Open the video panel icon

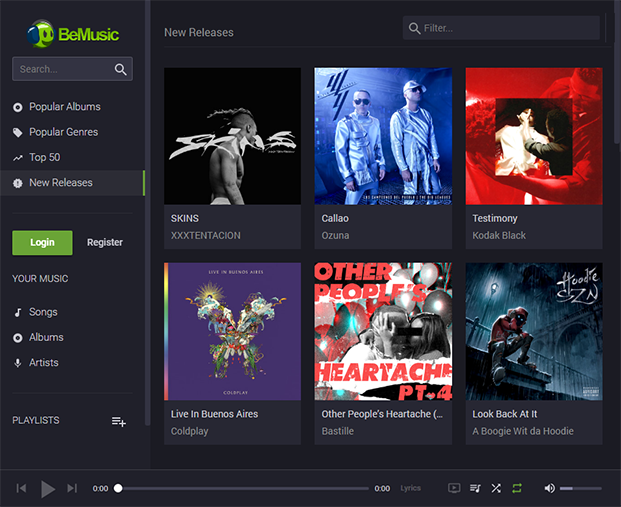[x=454, y=488]
